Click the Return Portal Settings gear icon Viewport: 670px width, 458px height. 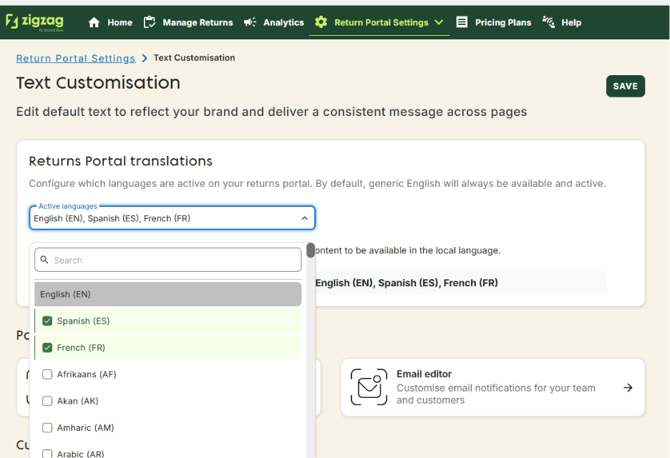click(321, 22)
